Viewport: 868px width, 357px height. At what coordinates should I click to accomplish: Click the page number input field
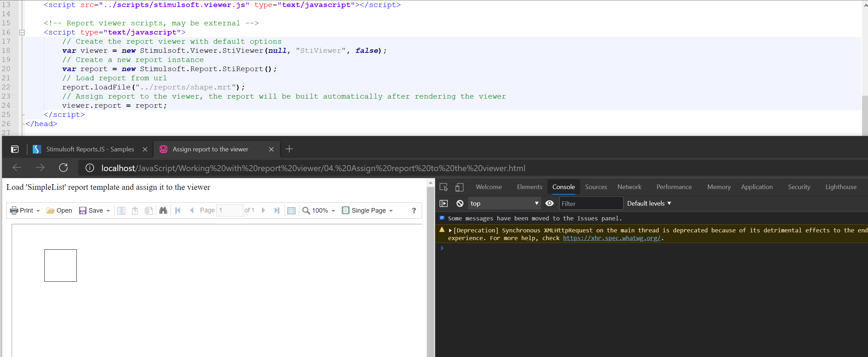pyautogui.click(x=230, y=211)
